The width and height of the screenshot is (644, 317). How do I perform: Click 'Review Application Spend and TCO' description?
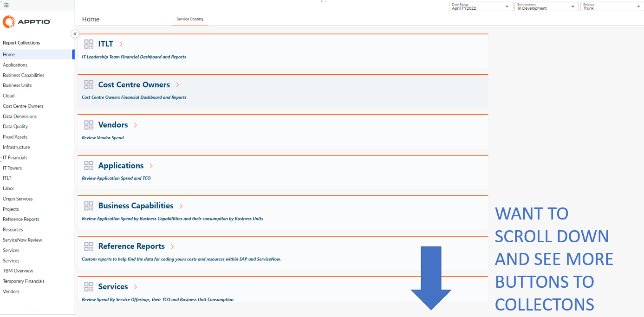point(116,178)
